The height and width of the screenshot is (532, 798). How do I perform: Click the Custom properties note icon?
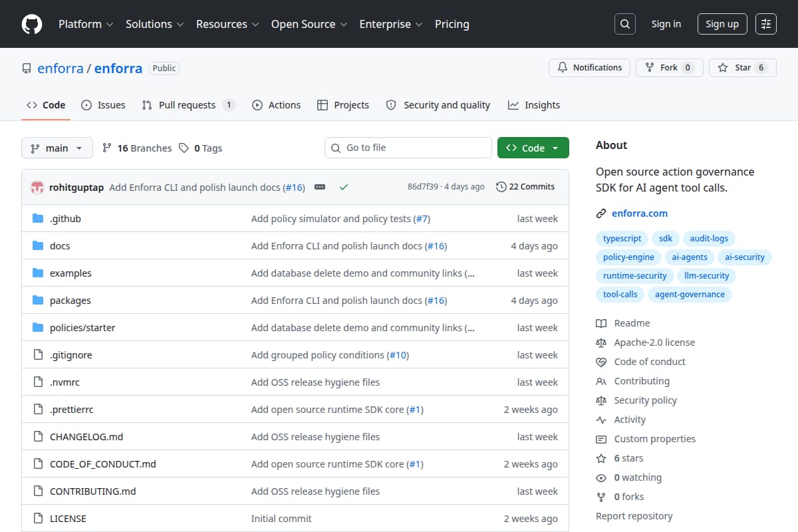click(x=601, y=439)
